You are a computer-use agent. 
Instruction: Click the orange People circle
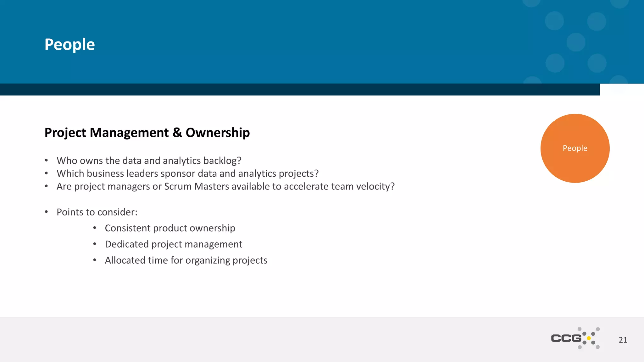(x=575, y=148)
